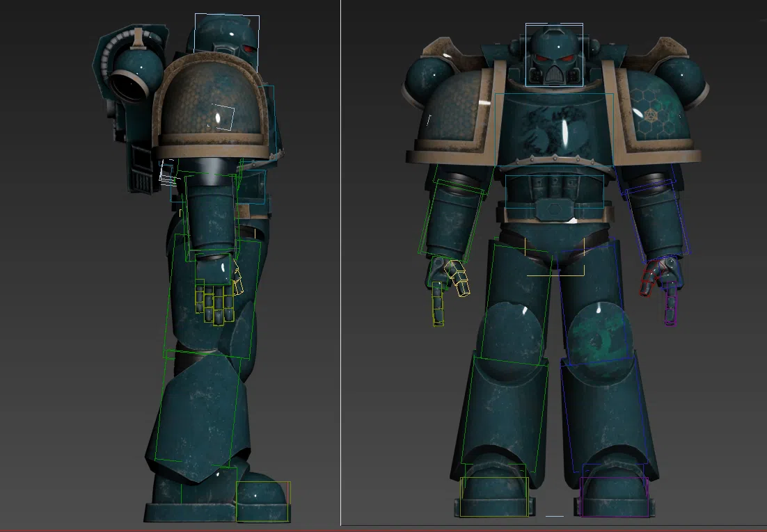
Task: Select the green-outlined shin armor in front view
Action: (503, 410)
